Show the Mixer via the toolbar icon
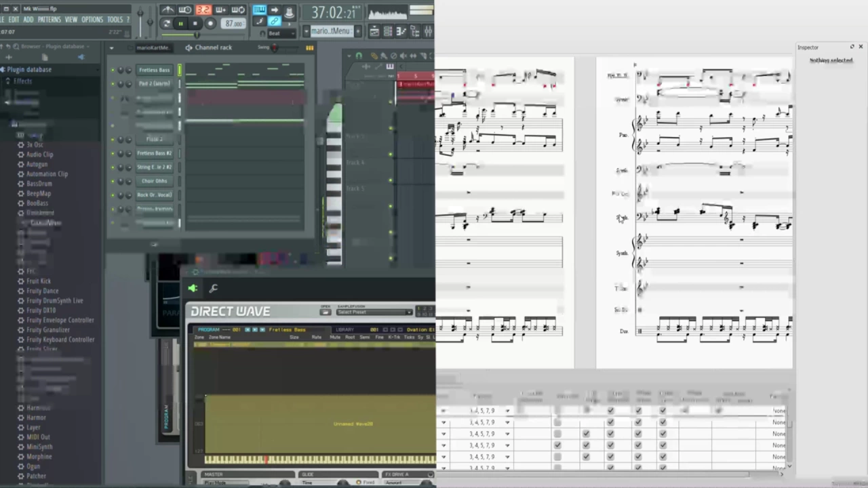 428,31
